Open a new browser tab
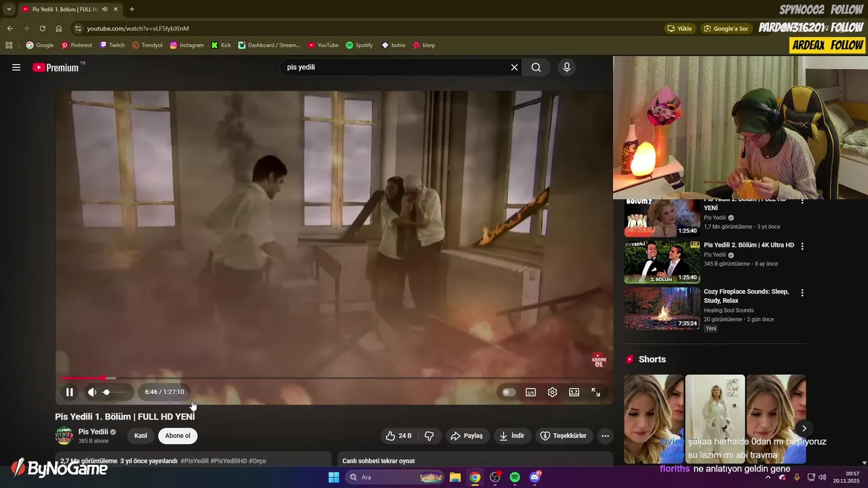Screen dimensions: 868x488 [132, 9]
